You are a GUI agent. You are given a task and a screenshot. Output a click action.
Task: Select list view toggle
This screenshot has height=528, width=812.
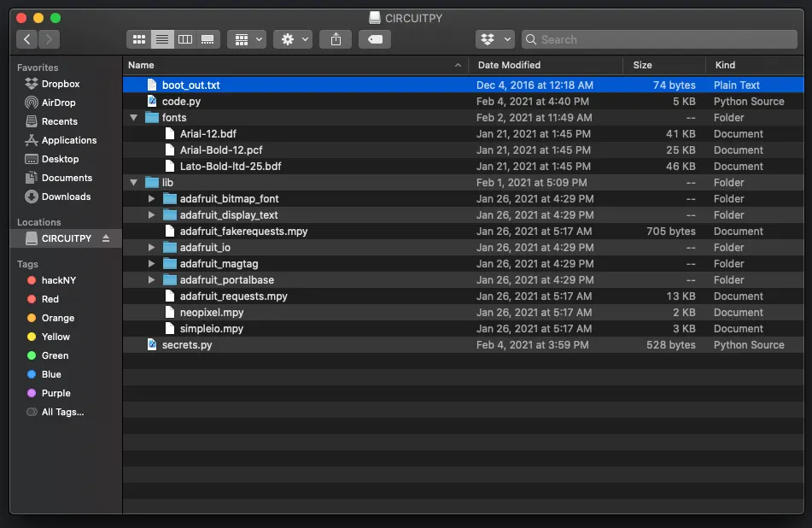(x=162, y=39)
